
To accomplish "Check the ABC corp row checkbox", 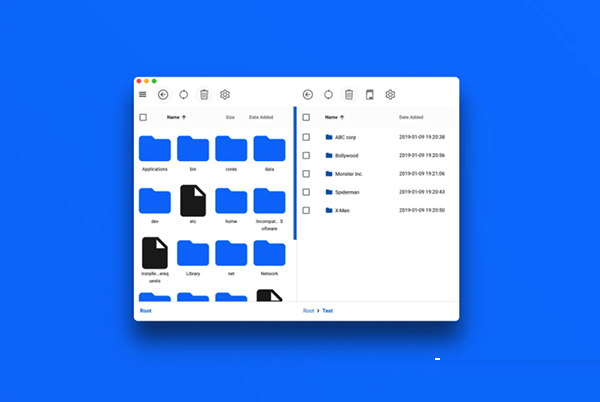I will point(306,137).
